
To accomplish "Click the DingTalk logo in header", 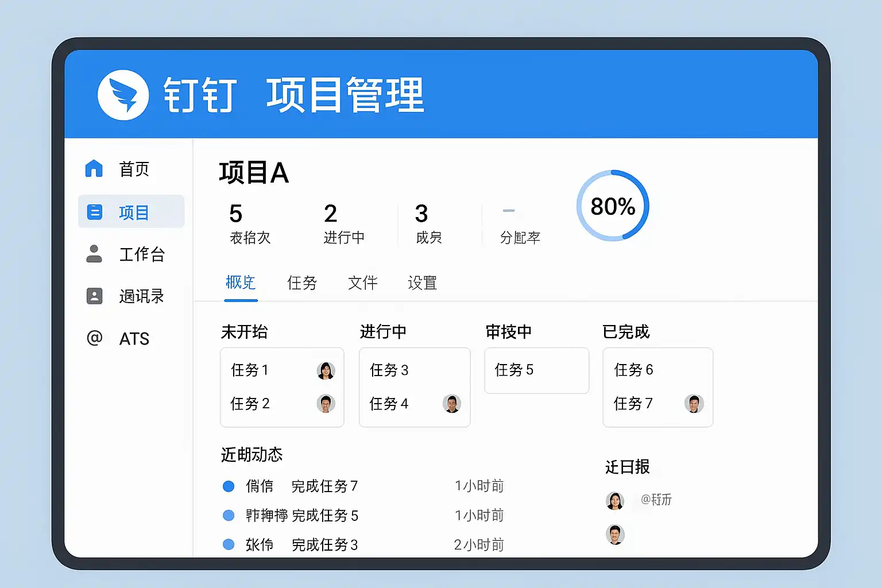I will tap(123, 95).
